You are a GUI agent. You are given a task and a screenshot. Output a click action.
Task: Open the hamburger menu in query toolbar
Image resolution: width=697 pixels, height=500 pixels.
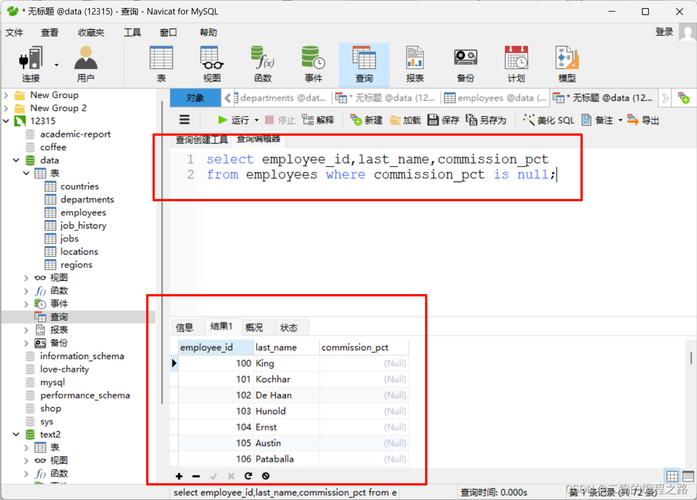184,120
